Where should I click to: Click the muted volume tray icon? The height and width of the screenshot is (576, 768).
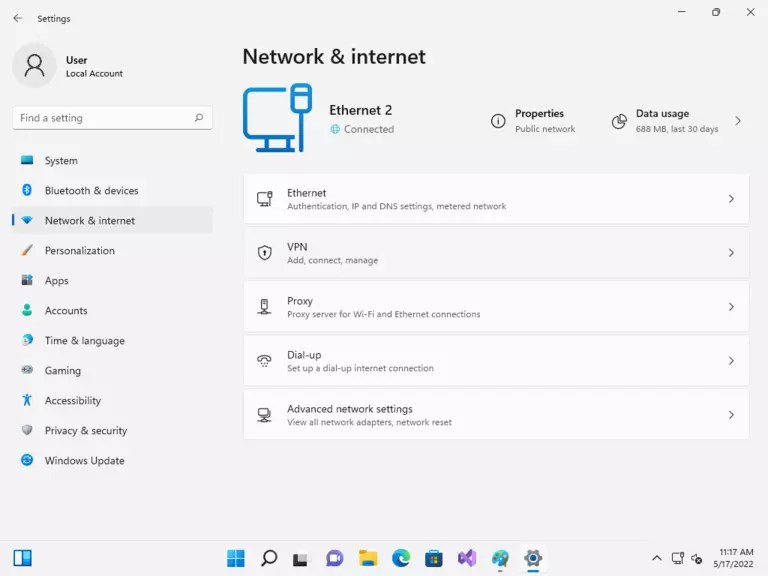(x=696, y=558)
